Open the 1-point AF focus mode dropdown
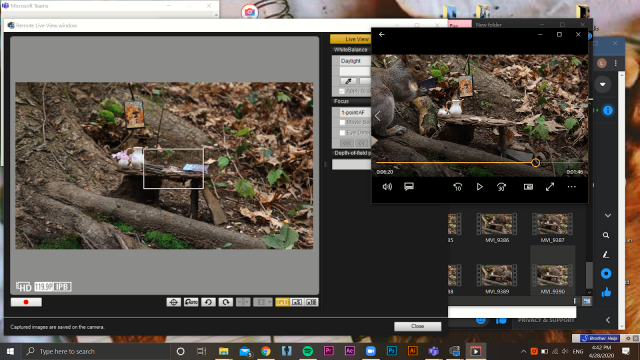640x360 pixels. [x=355, y=112]
